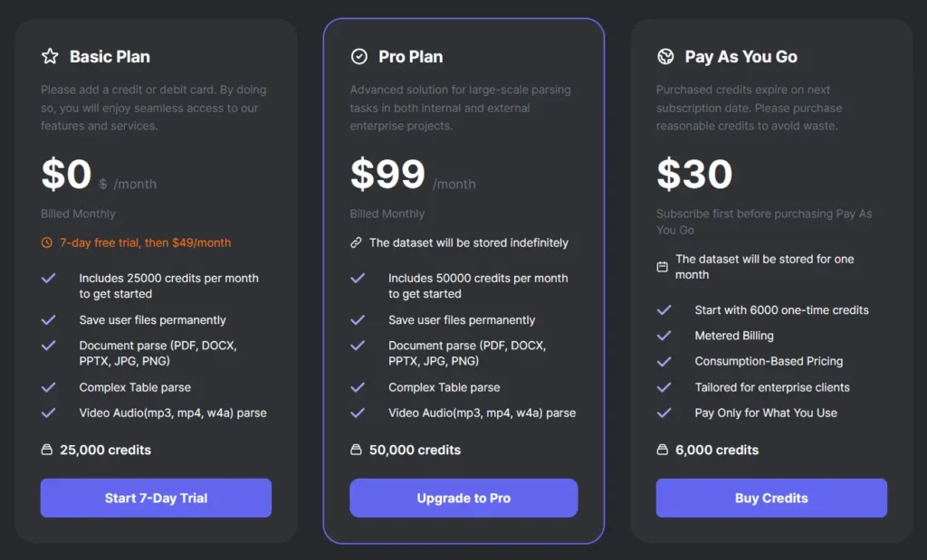Toggle the checkmark beside Save user files permanently
927x560 pixels.
click(x=50, y=319)
